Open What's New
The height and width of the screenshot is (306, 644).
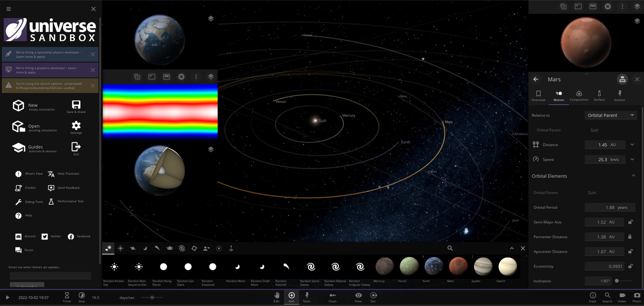29,174
